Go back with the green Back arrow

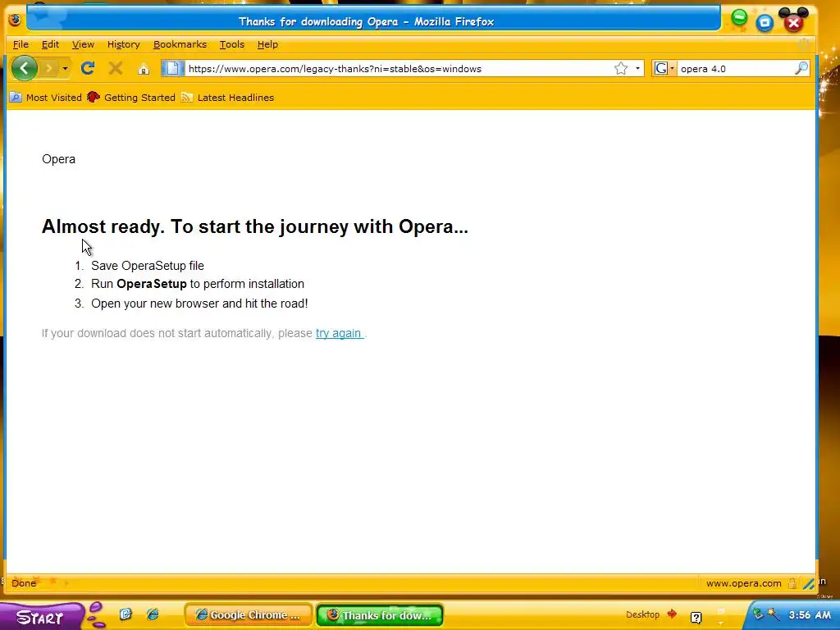click(x=24, y=68)
